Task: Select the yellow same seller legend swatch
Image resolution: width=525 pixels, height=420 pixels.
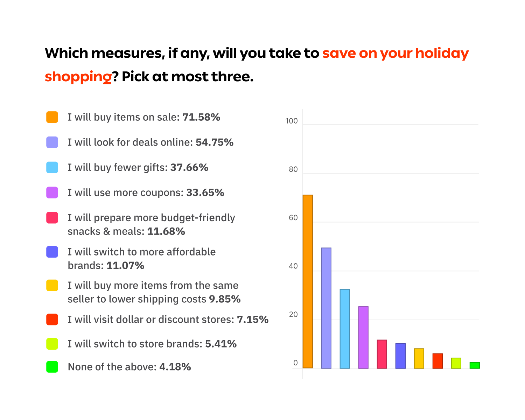Action: click(52, 285)
